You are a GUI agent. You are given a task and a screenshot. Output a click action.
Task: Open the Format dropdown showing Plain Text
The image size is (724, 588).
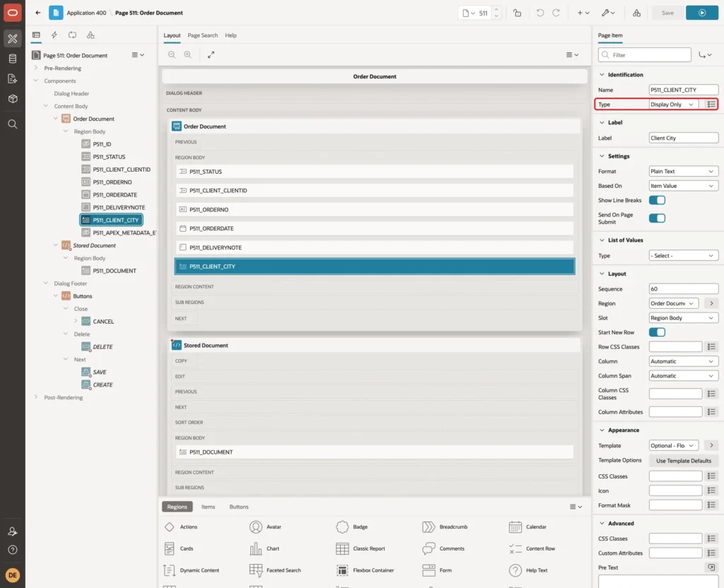[x=684, y=171]
